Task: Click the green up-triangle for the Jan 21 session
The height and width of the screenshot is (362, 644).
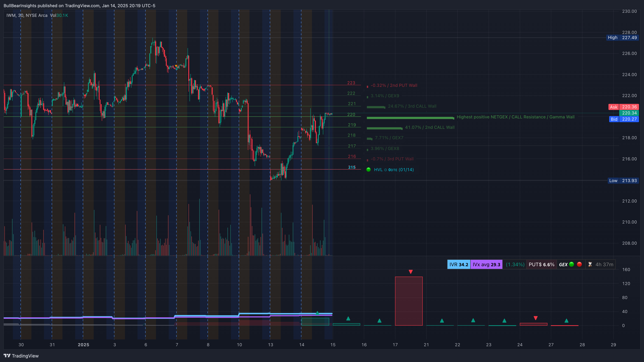Action: [442, 321]
